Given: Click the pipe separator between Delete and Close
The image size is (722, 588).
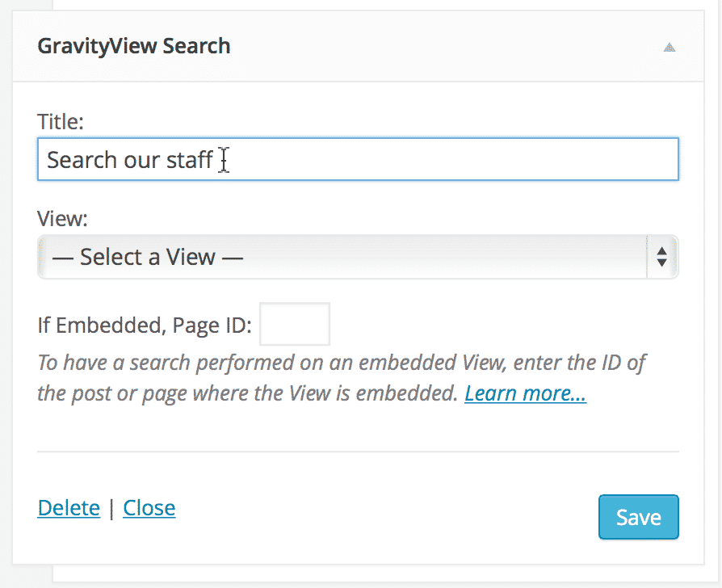Looking at the screenshot, I should [x=111, y=508].
